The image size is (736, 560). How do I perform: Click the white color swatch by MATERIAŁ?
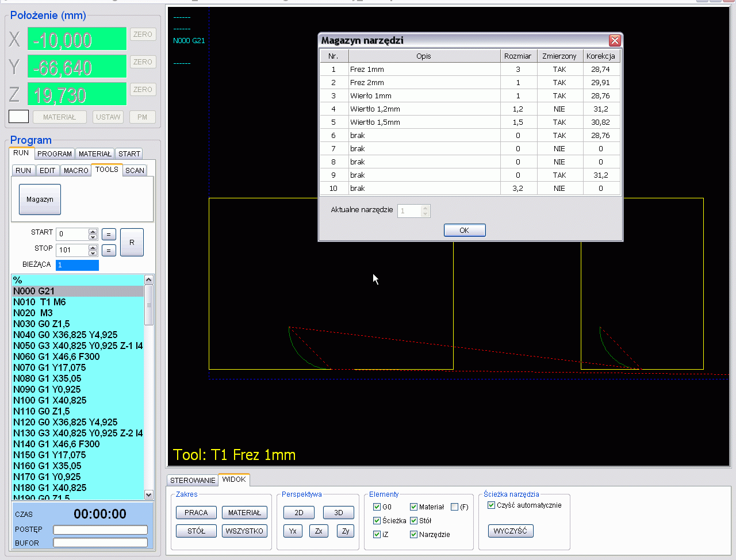[x=18, y=117]
